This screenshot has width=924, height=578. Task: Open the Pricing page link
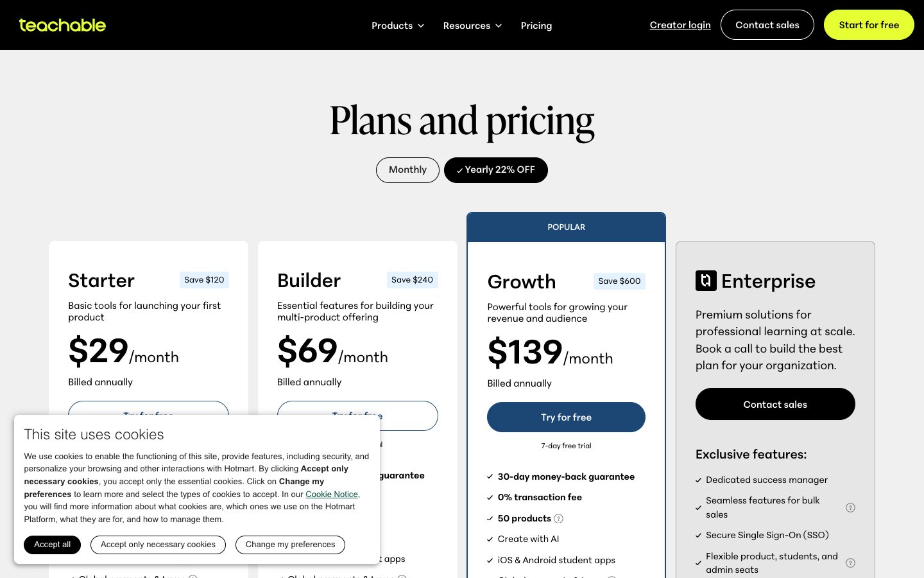pyautogui.click(x=536, y=26)
